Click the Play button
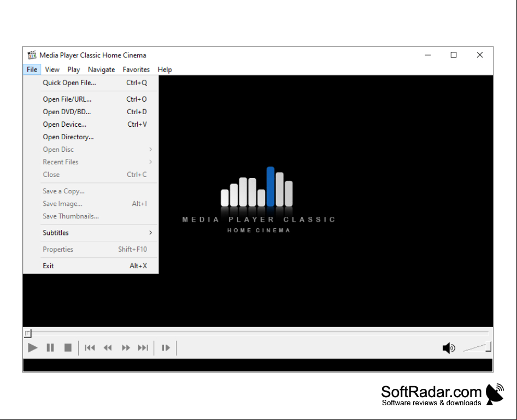The width and height of the screenshot is (517, 420). click(32, 347)
